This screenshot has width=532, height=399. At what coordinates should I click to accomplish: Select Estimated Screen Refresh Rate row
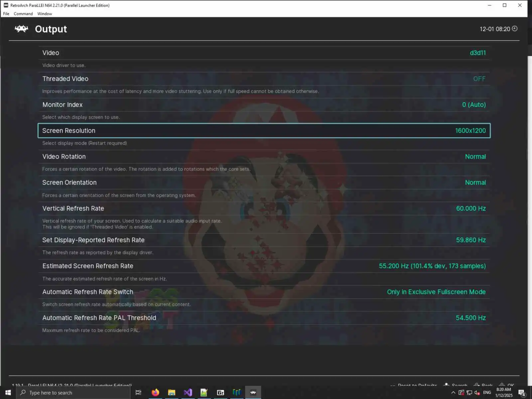click(264, 266)
